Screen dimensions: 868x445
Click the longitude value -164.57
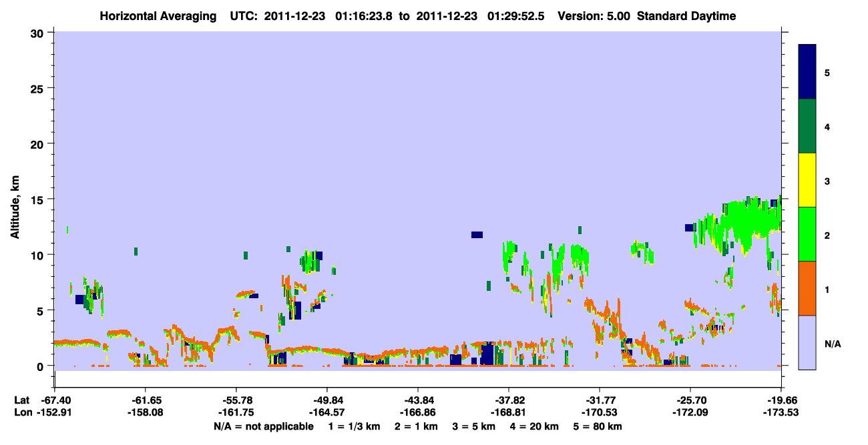(327, 413)
